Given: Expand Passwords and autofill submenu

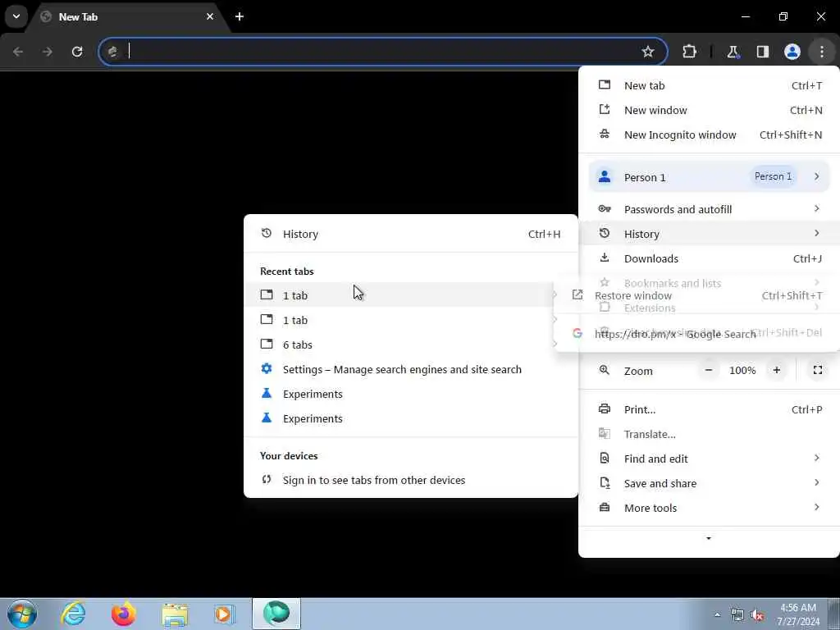Looking at the screenshot, I should [x=709, y=209].
